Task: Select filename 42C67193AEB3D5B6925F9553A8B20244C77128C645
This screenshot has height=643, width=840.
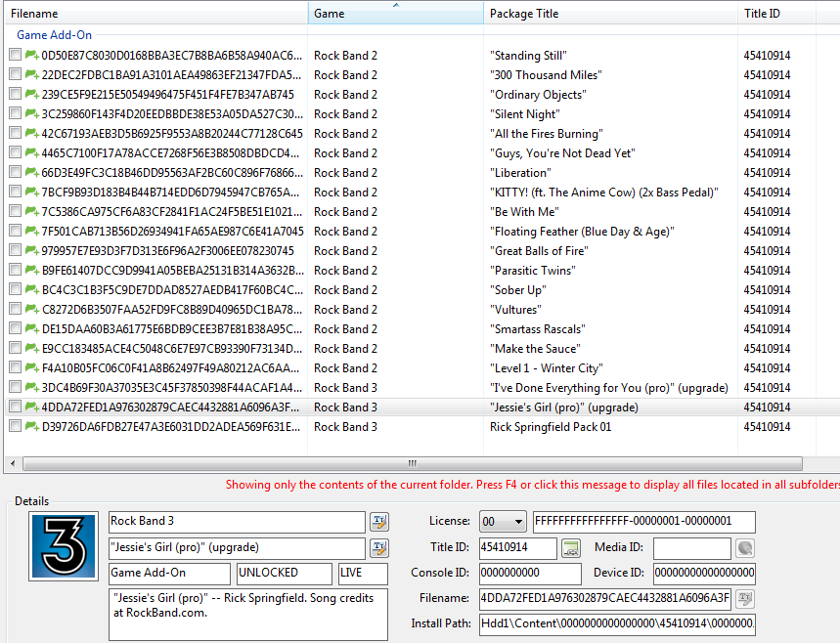Action: point(172,134)
